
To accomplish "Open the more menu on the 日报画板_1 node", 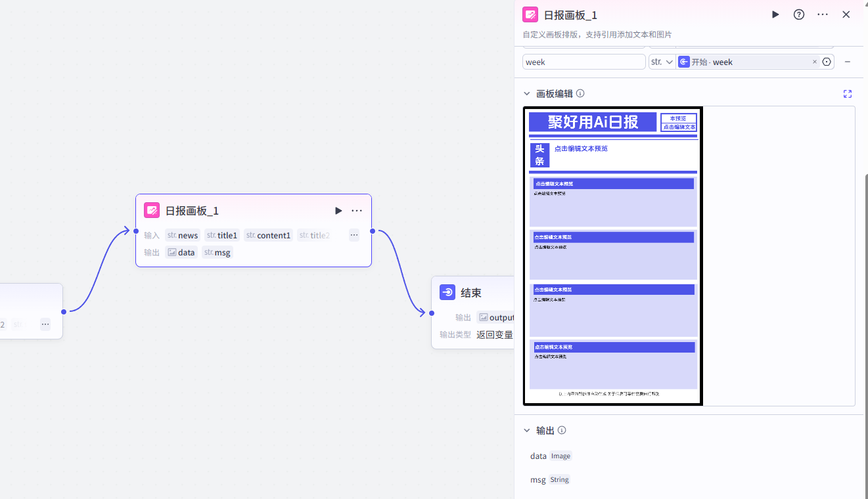I will tap(356, 210).
